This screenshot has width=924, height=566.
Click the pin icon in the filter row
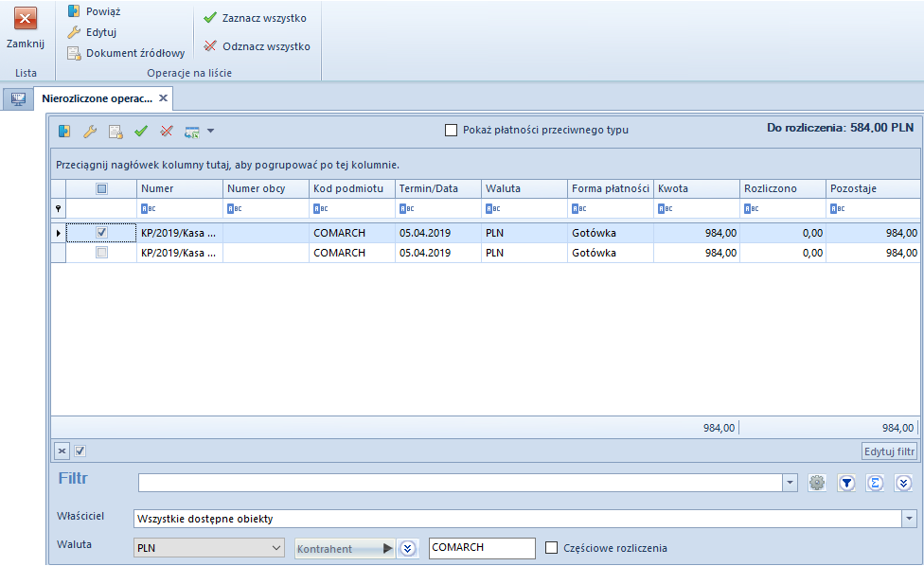coord(59,208)
